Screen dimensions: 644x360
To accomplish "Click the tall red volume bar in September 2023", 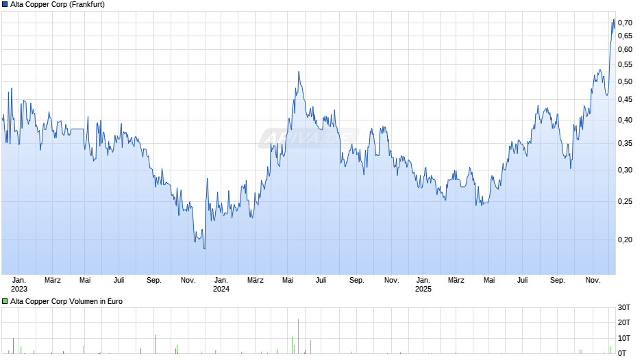I will click(x=156, y=344).
